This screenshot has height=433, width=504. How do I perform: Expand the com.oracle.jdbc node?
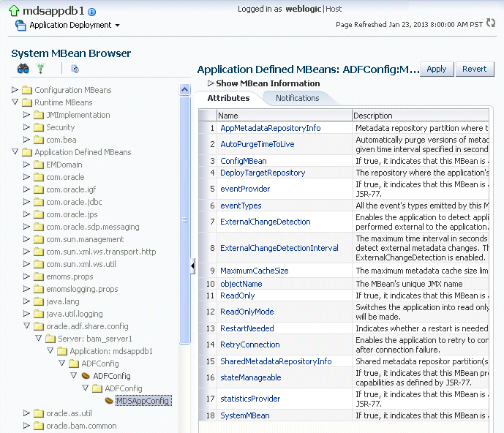click(26, 202)
